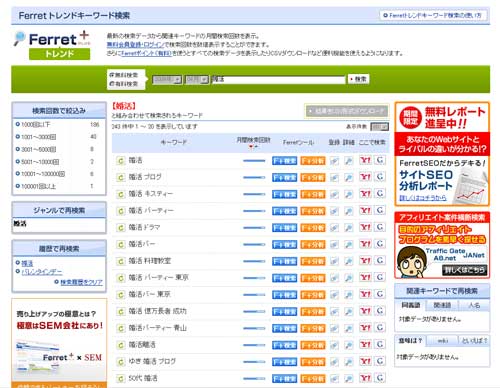Image resolution: width=500 pixels, height=388 pixels.
Task: Open year dropdown in search bar
Action: point(167,79)
